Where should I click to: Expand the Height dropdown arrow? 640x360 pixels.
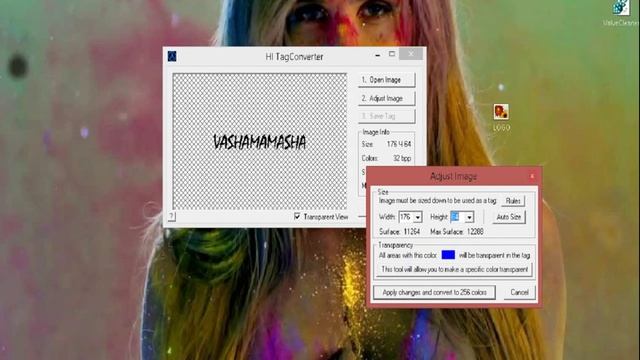pos(469,217)
